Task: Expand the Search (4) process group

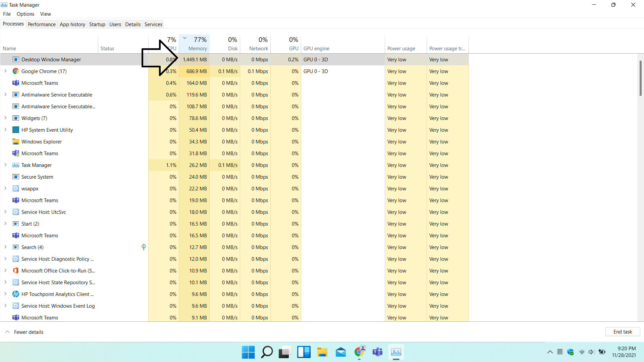Action: [5, 247]
